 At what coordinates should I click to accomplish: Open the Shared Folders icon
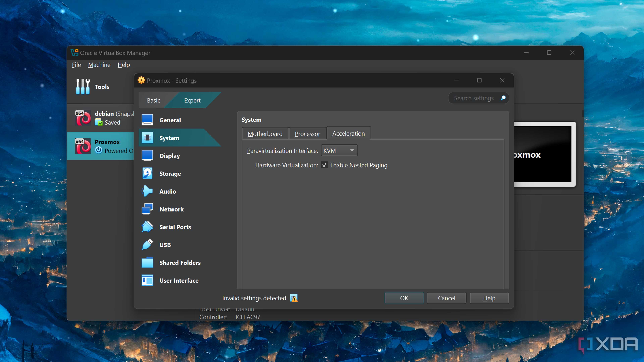147,263
